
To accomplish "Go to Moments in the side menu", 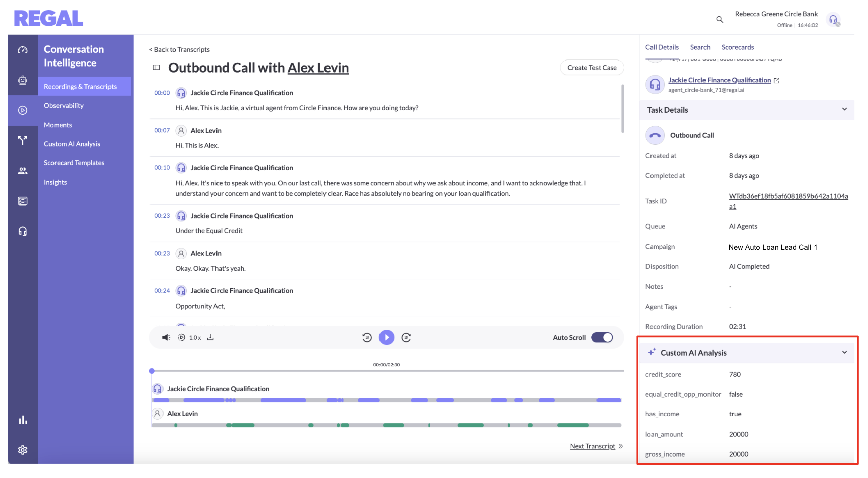I will tap(58, 125).
